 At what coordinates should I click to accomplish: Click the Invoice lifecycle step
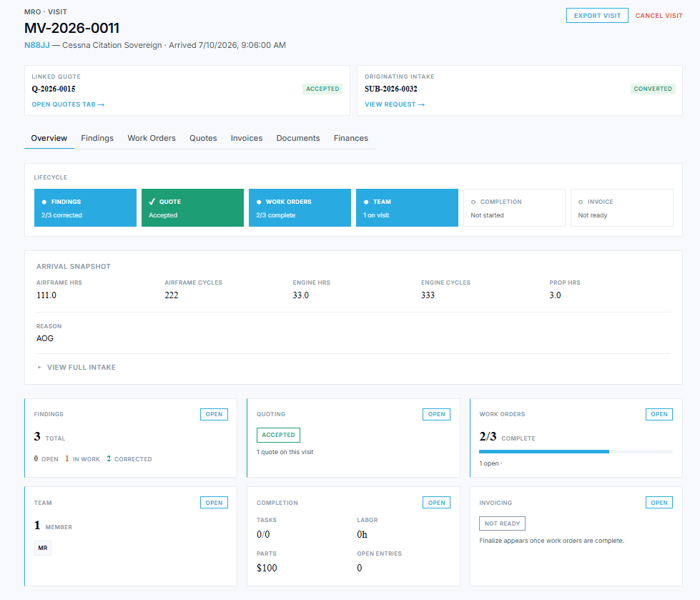(622, 207)
